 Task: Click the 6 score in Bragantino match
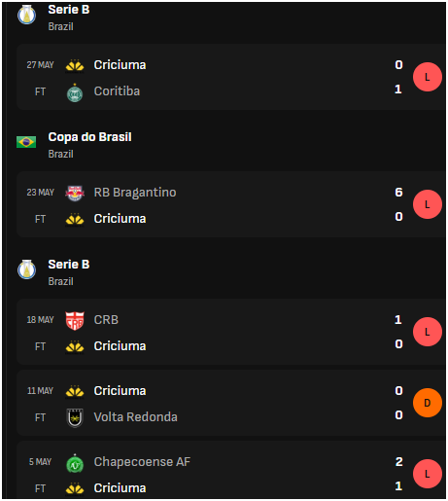(398, 193)
